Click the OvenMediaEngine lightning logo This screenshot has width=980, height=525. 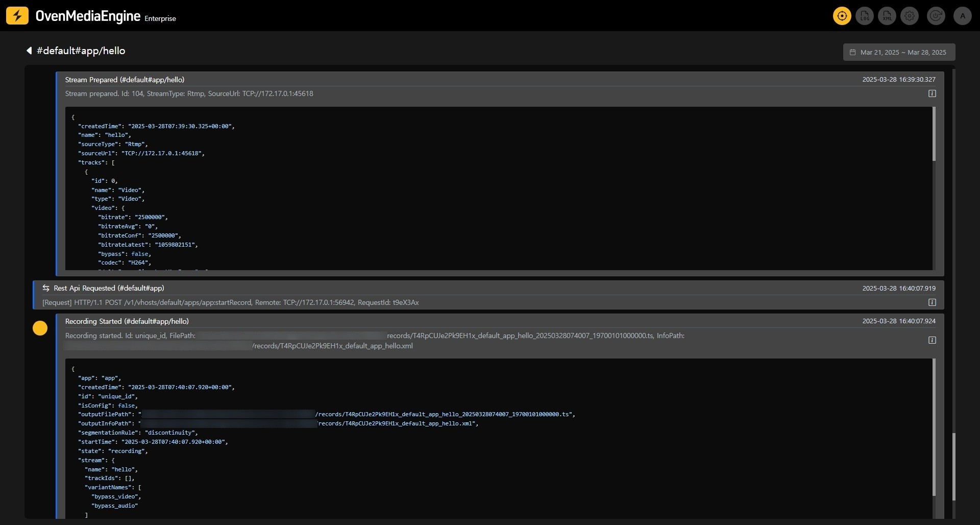click(17, 16)
